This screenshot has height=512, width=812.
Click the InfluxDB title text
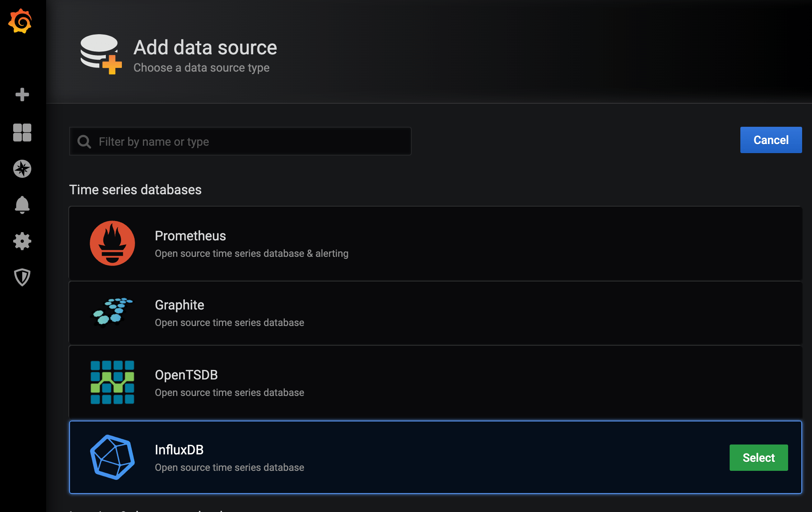tap(179, 450)
